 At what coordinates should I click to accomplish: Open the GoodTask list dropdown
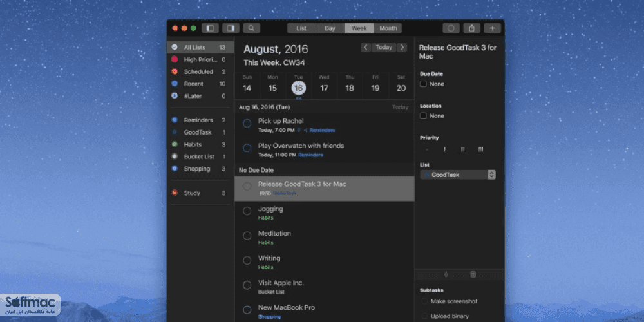tap(457, 175)
